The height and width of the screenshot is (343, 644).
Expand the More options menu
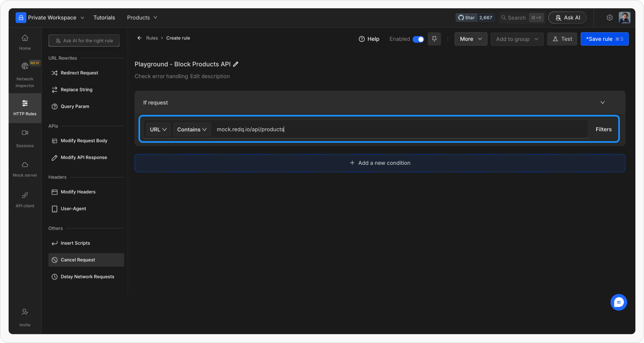click(x=471, y=39)
